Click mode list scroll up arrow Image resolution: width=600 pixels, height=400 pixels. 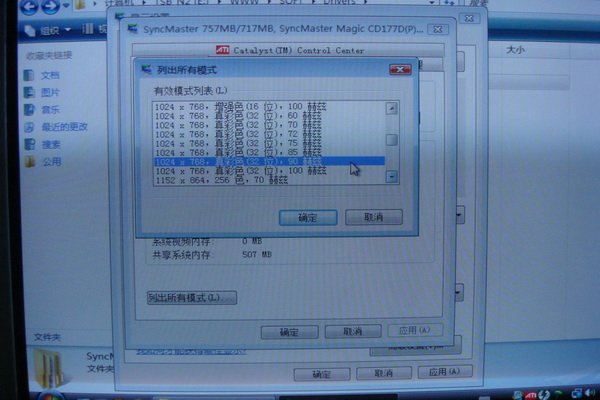pos(391,109)
